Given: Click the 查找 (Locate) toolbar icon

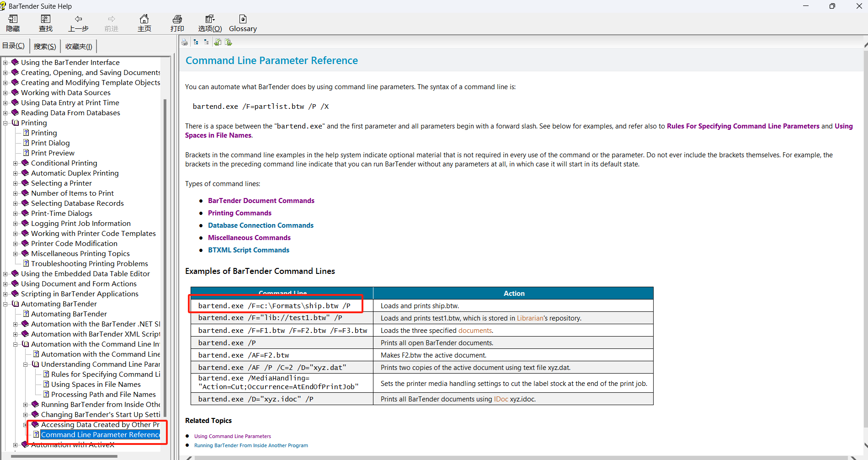Looking at the screenshot, I should pos(46,23).
